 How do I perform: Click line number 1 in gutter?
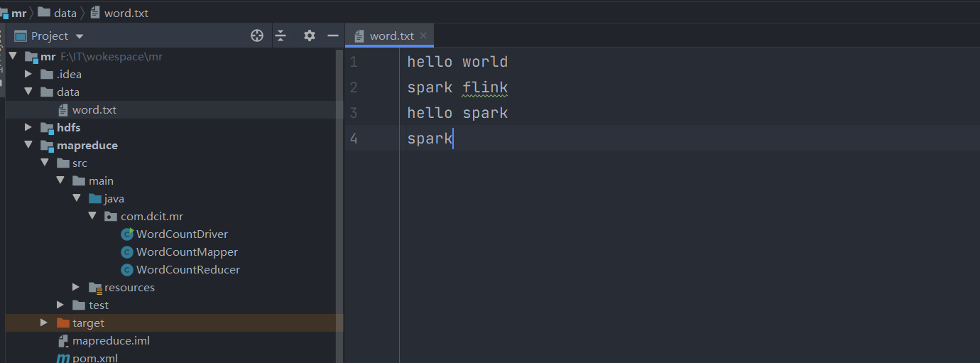click(354, 62)
